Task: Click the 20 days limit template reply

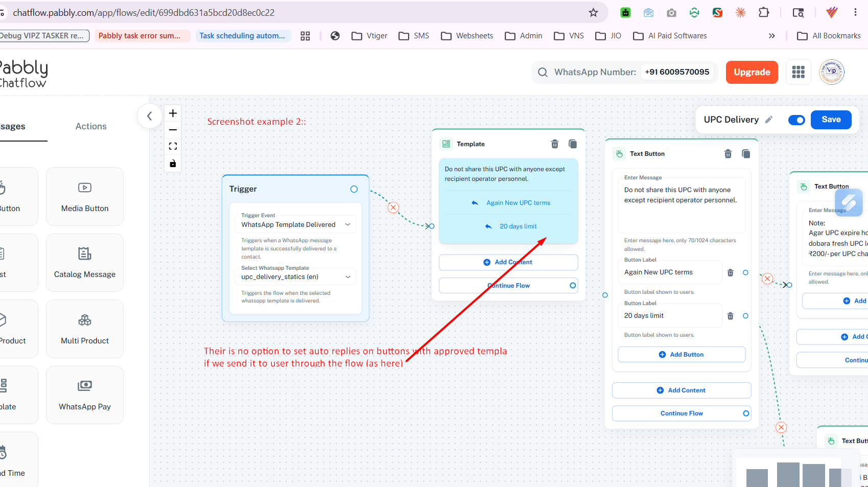Action: [x=511, y=226]
